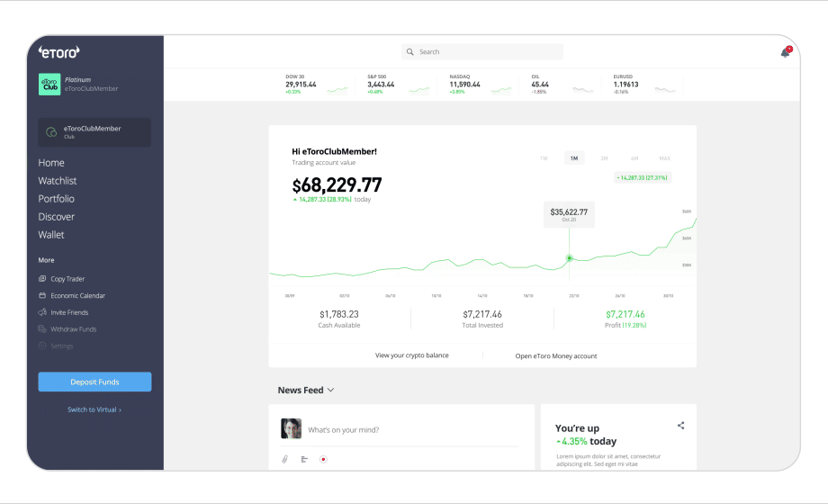Click the Invite Friends megaphone icon
This screenshot has width=828, height=504.
coord(42,312)
